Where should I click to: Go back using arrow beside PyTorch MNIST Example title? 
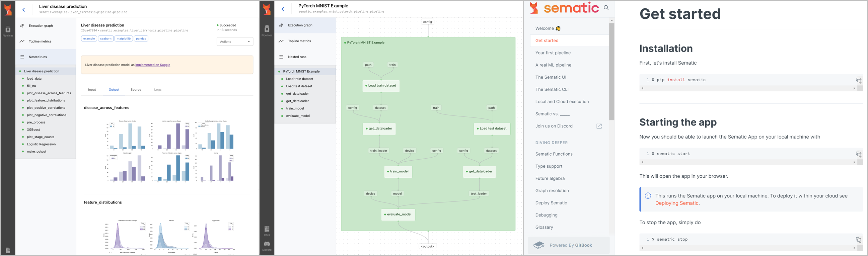click(x=283, y=9)
